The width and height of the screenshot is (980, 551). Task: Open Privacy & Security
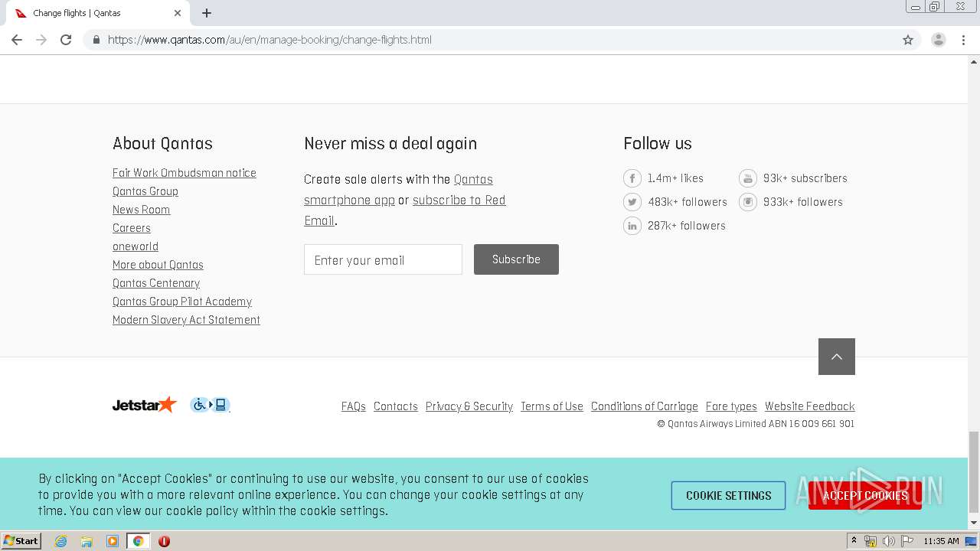469,406
